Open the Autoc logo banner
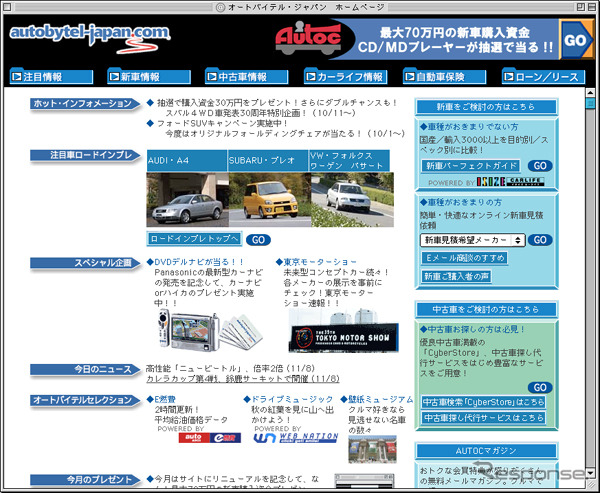 [x=308, y=39]
